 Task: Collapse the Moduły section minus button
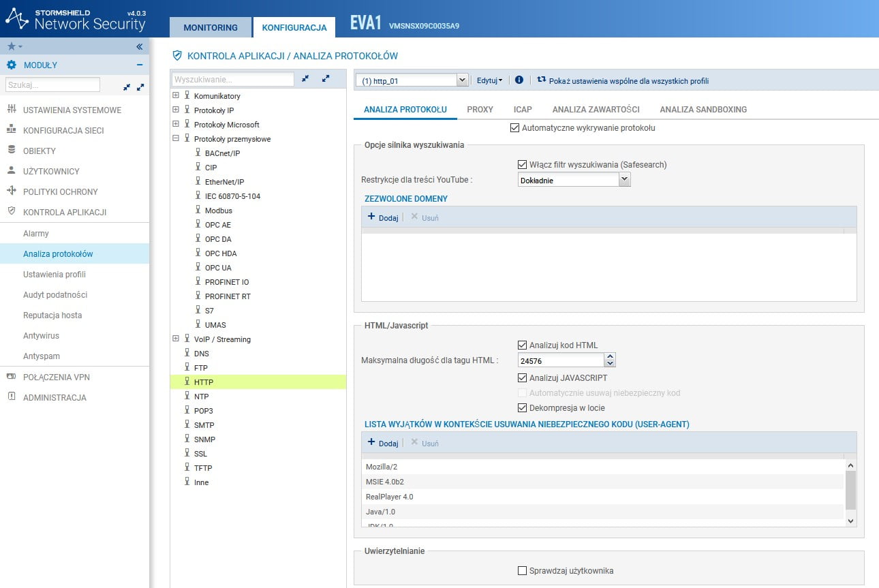[x=139, y=65]
